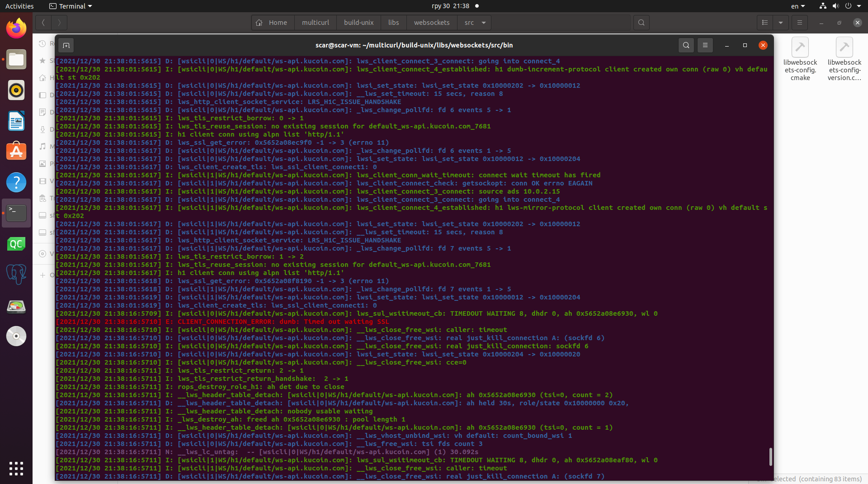This screenshot has width=868, height=484.
Task: Click the search icon in Files toolbar
Action: (x=642, y=22)
